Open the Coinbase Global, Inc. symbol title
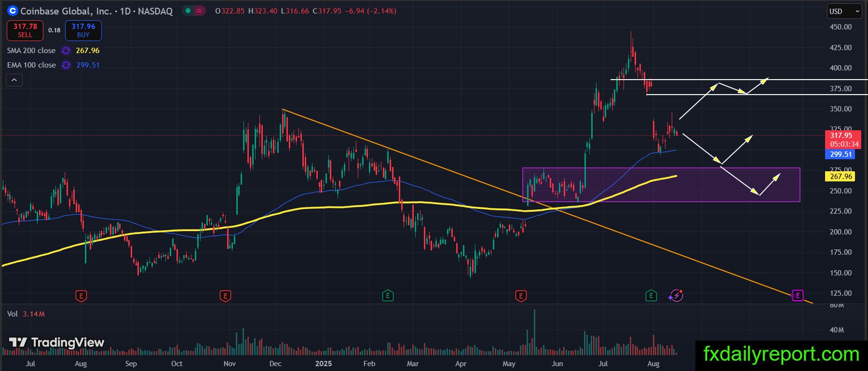The image size is (868, 371). tap(66, 11)
